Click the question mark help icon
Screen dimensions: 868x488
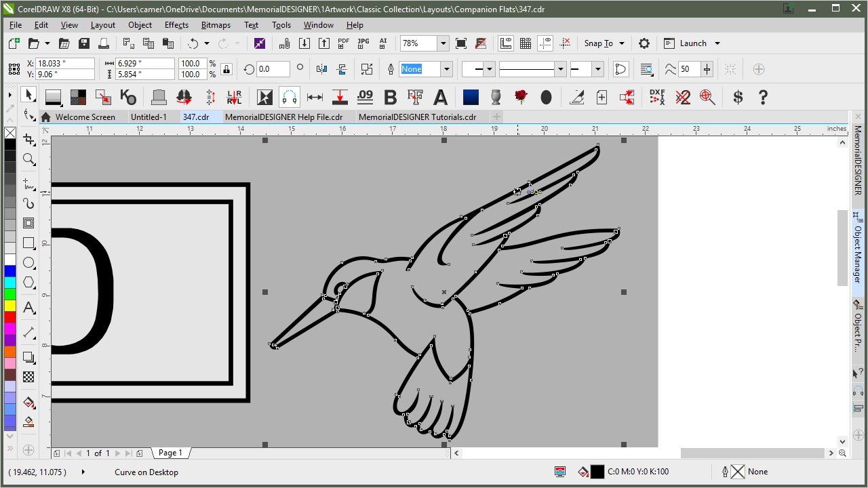coord(762,97)
